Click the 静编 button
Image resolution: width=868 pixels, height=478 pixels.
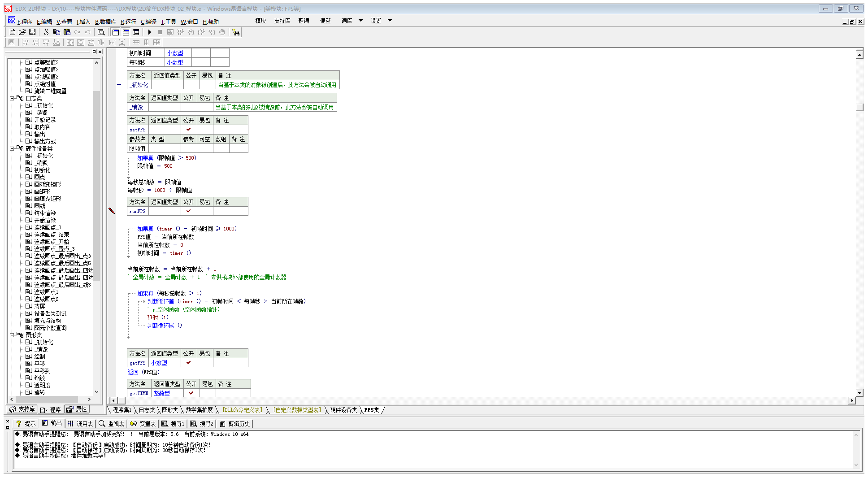304,21
